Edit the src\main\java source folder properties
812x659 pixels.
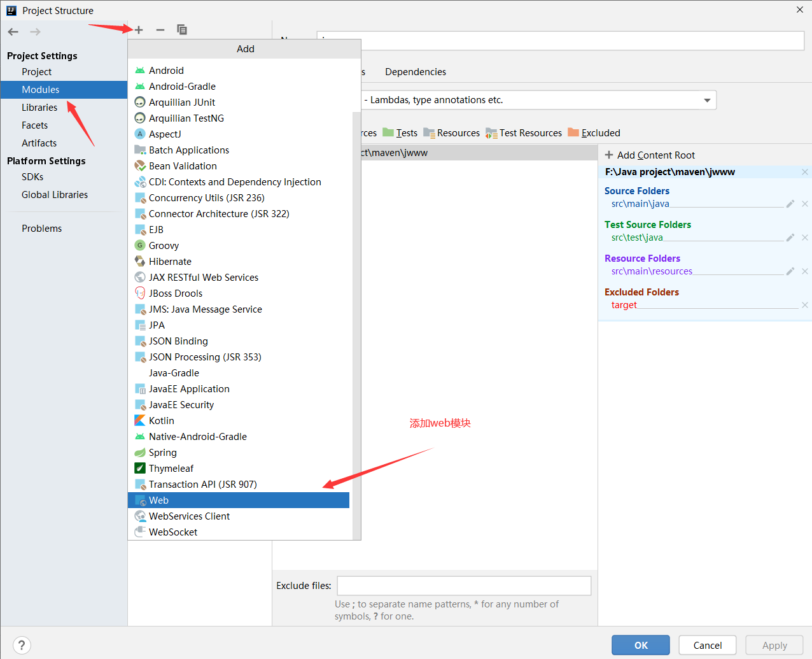pos(790,204)
